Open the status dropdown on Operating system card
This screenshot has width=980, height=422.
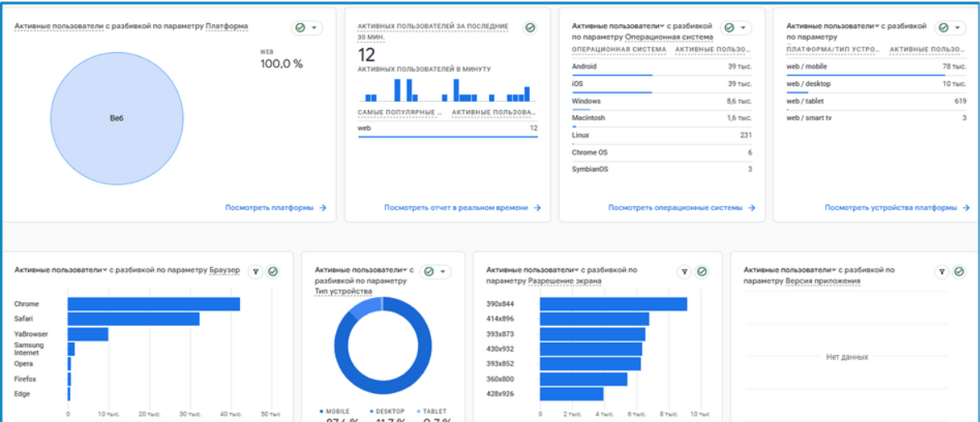[743, 28]
